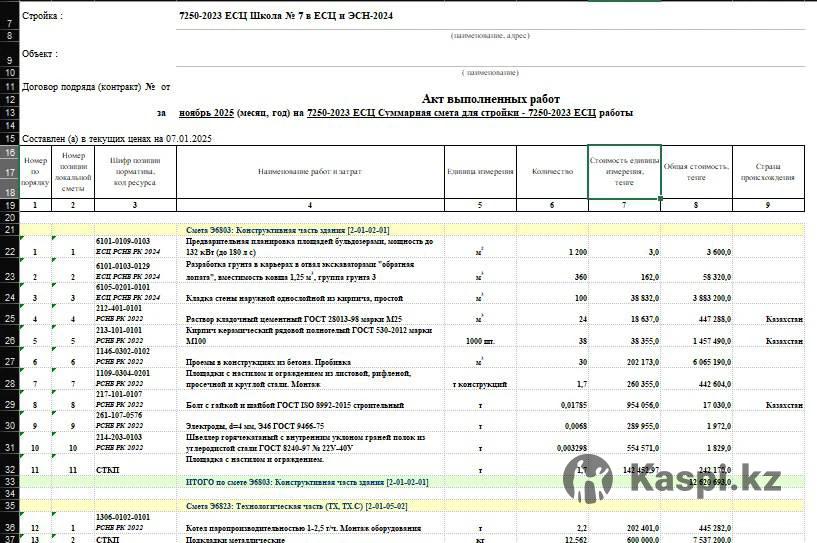Select total cost cell 3 883 200,0
Screen dimensions: 817x543
click(x=696, y=298)
